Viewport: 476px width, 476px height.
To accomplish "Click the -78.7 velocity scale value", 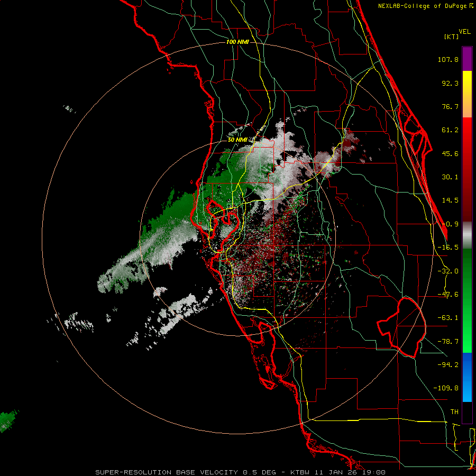I will (x=448, y=342).
